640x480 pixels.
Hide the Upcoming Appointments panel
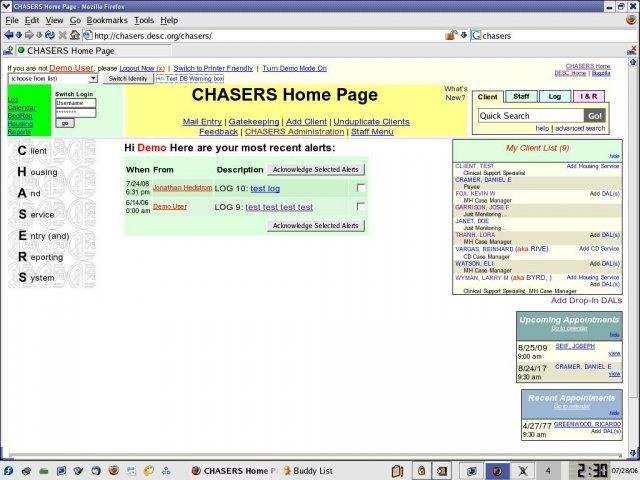614,335
